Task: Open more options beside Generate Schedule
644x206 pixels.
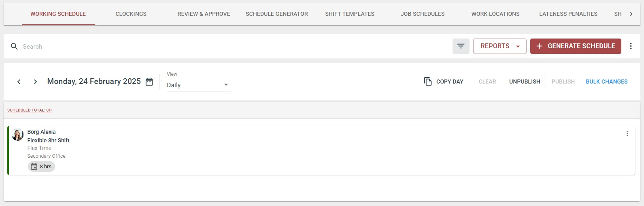Action: click(631, 46)
